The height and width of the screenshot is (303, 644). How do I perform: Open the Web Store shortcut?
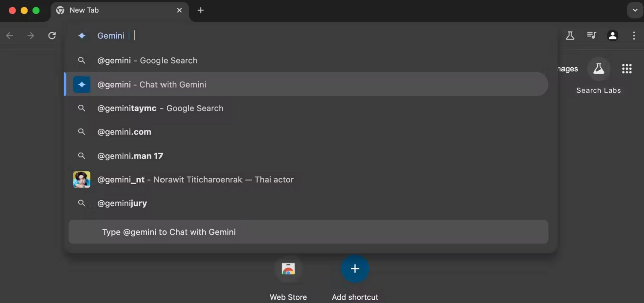[x=288, y=269]
